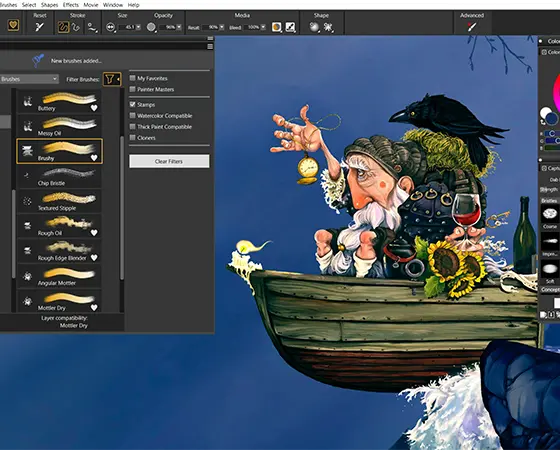Click the Filter Brushes funnel icon
The width and height of the screenshot is (560, 450).
tap(112, 79)
